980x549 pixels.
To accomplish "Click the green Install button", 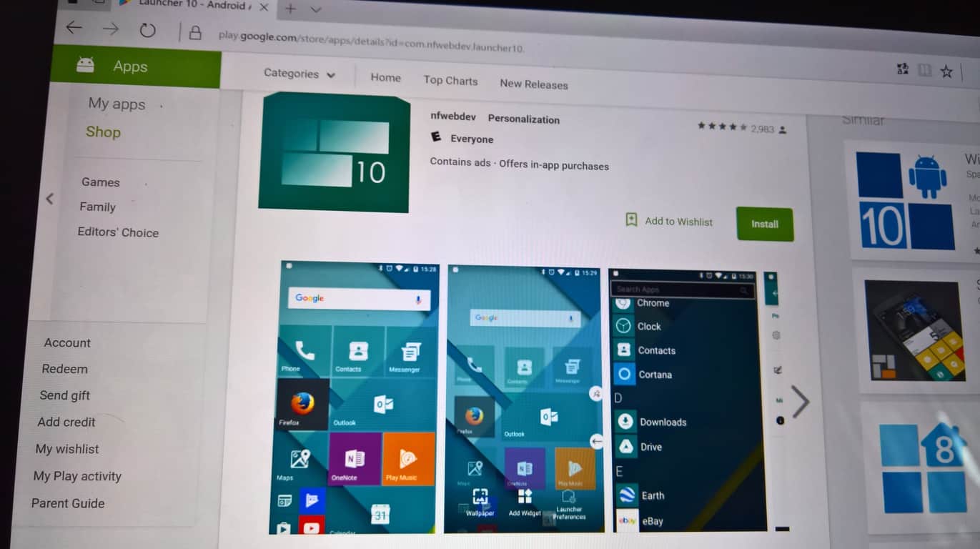I will pos(765,224).
